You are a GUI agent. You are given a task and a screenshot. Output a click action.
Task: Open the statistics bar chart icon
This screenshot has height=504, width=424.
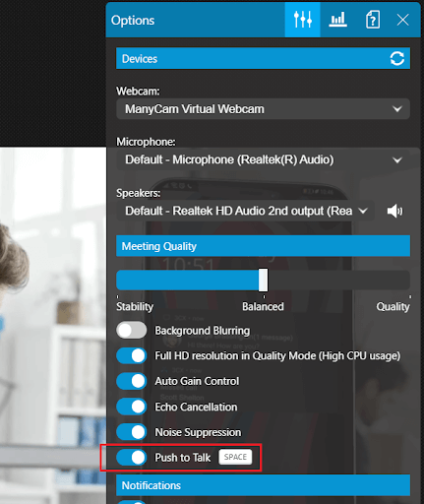337,20
